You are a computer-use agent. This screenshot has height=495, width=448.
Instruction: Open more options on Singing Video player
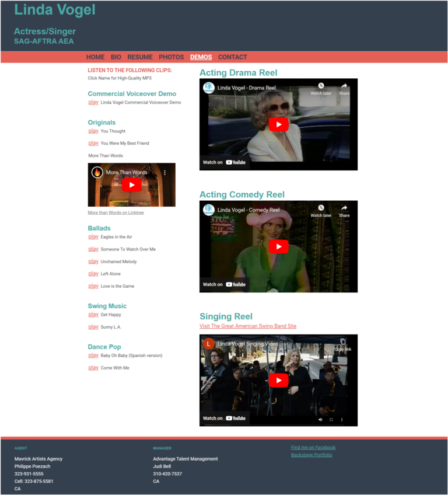342,419
